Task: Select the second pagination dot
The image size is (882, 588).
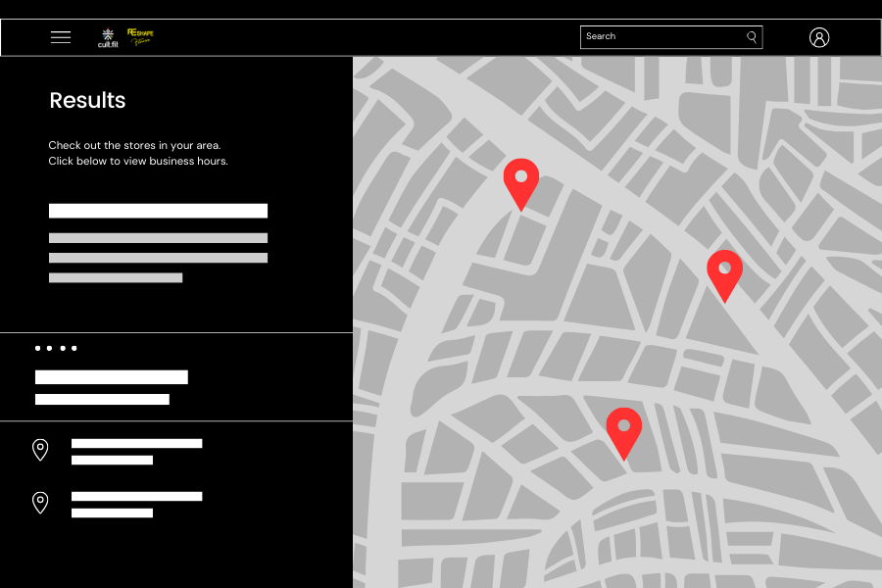Action: 50,348
